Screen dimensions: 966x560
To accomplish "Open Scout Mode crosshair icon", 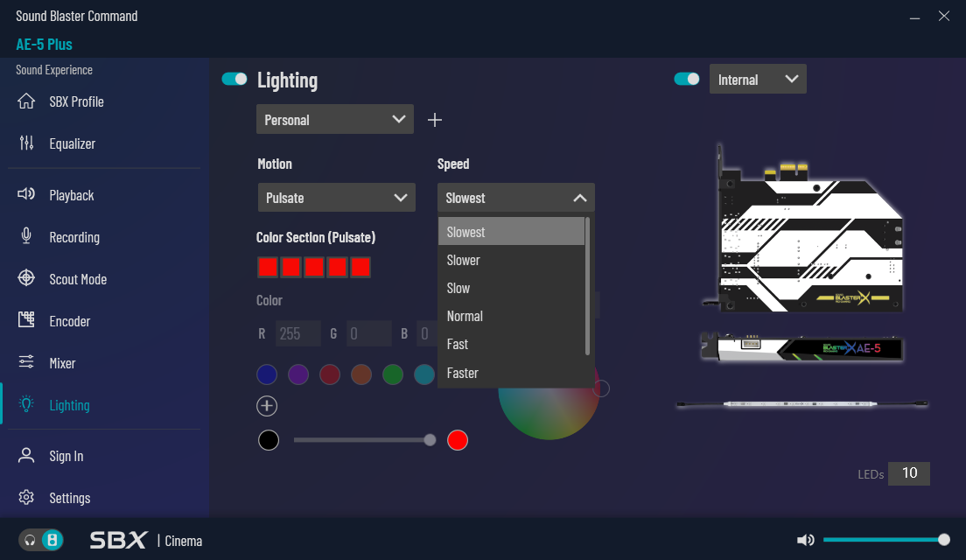I will tap(26, 279).
